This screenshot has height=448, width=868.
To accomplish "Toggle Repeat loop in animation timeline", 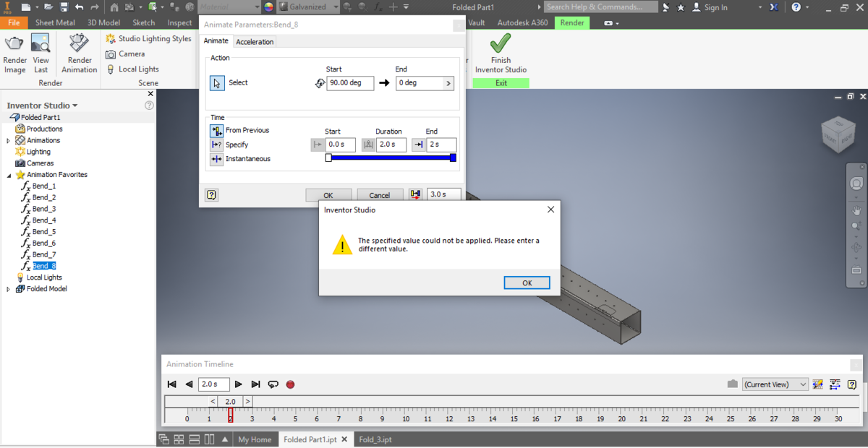I will click(273, 384).
